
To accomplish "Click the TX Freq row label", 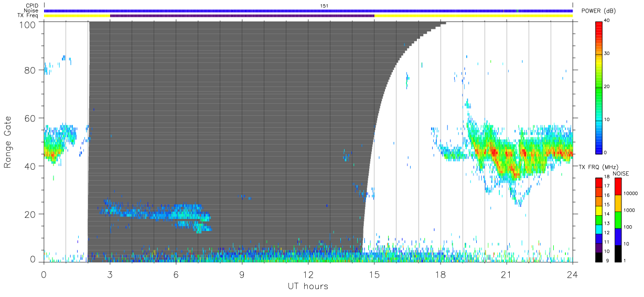I will pyautogui.click(x=29, y=16).
